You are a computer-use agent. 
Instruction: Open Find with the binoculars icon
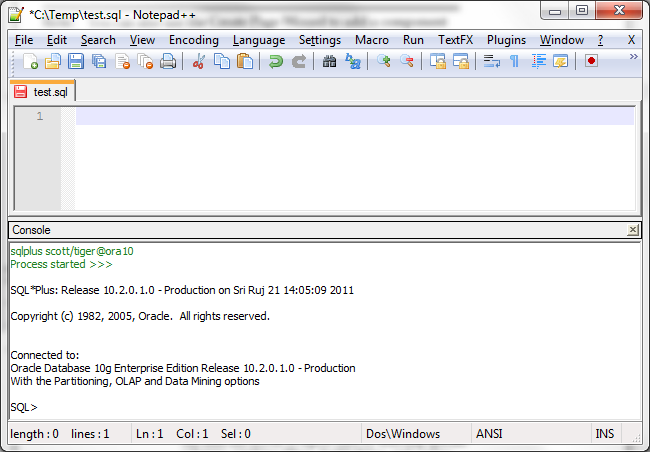330,62
